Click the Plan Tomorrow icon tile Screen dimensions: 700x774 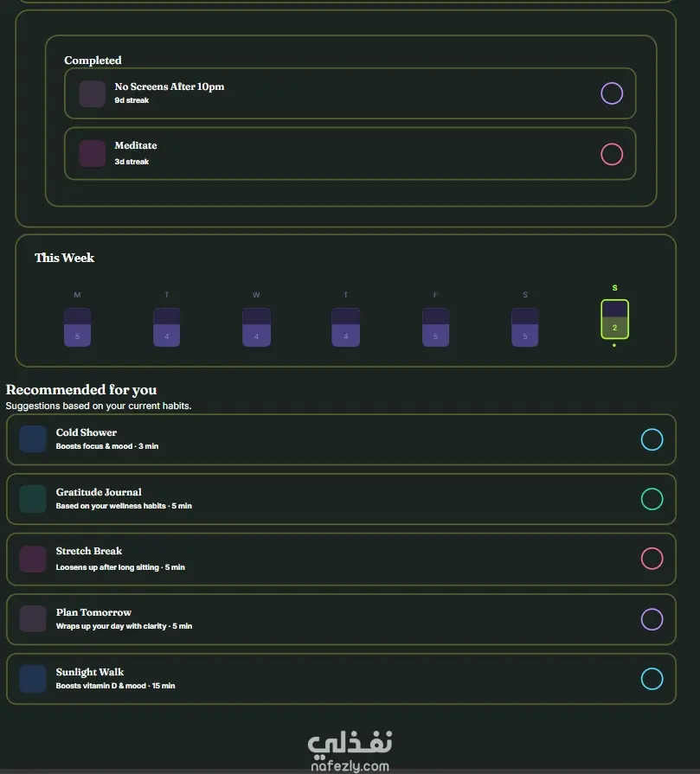33,619
